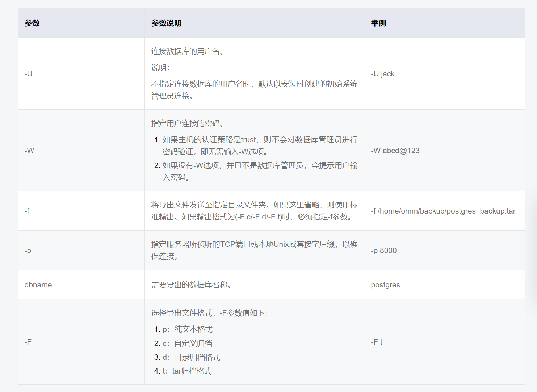This screenshot has height=392, width=537.
Task: Click the postgres_backup.tar file path example
Action: tap(444, 211)
